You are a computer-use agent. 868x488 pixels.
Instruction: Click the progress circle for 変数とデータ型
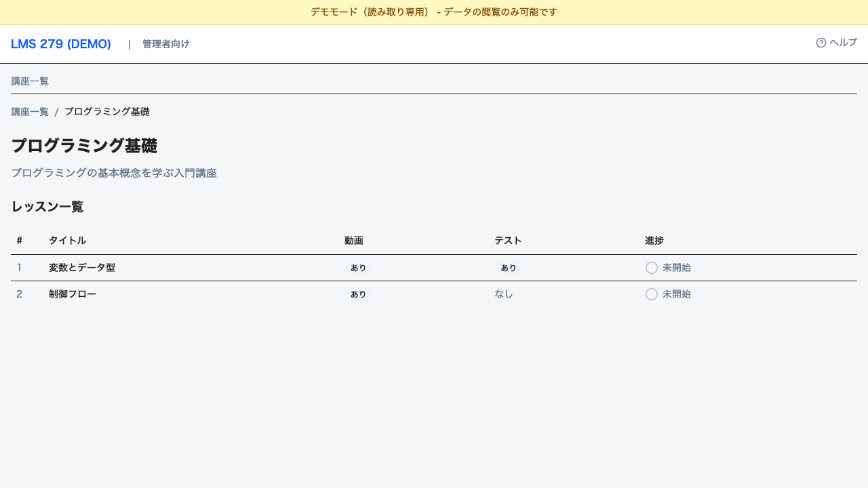651,267
